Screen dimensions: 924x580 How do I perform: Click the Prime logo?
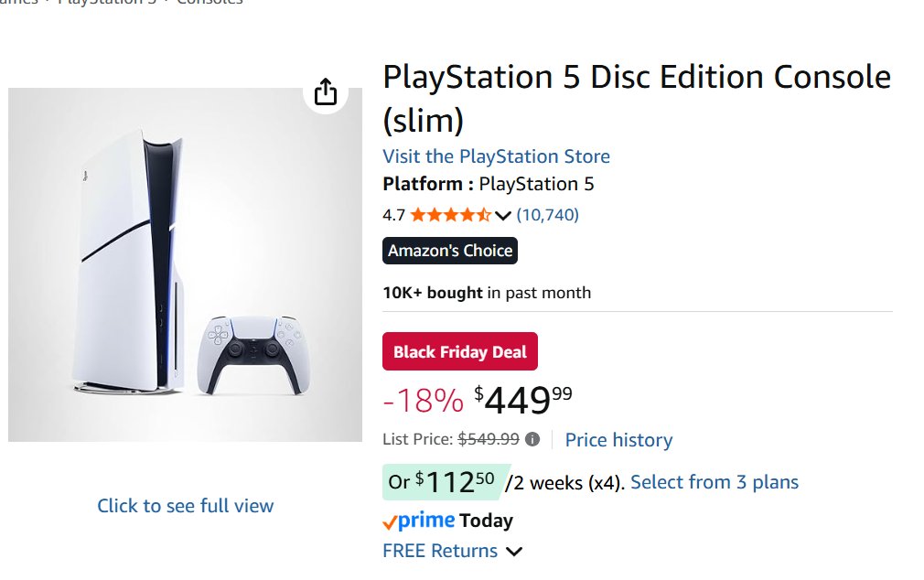[x=418, y=521]
